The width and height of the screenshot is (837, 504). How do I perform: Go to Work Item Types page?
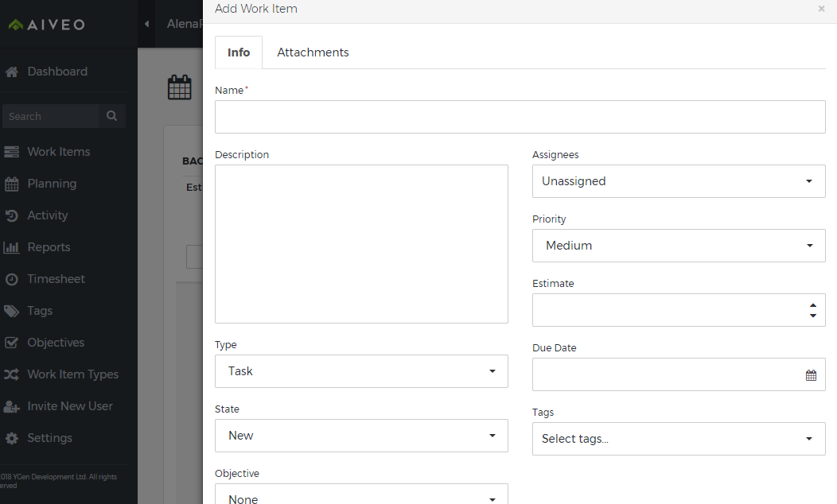72,374
